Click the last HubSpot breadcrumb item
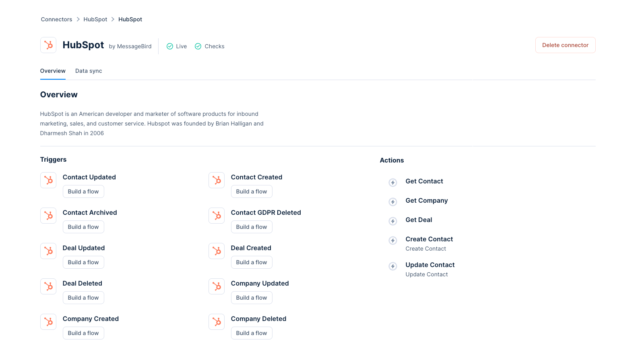Screen dimensions: 644x362 click(130, 19)
